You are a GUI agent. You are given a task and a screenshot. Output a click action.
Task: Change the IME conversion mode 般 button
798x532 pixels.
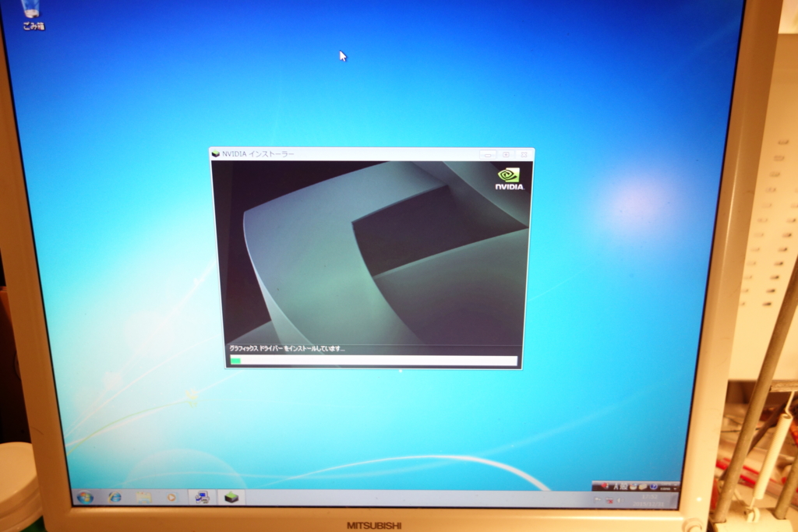[x=623, y=486]
